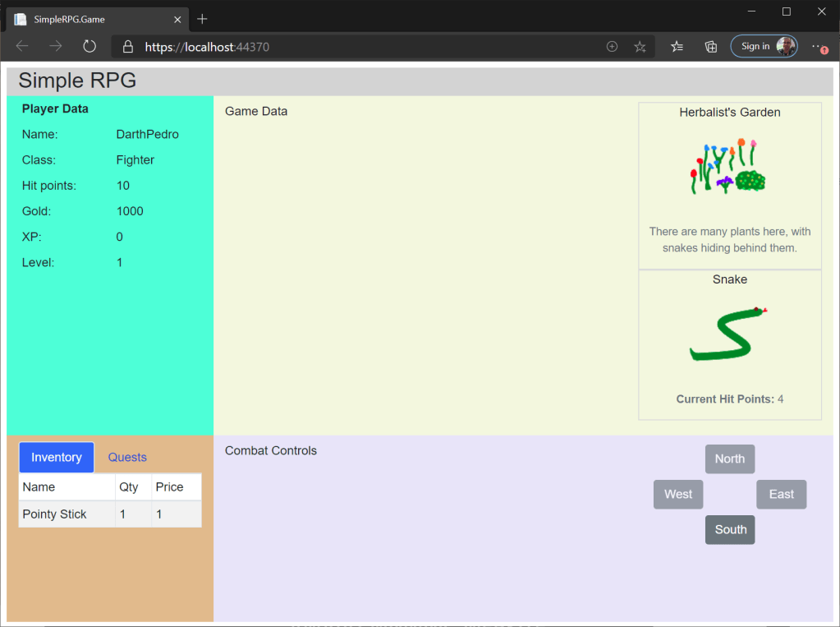Click the Sign in profile button

[763, 47]
